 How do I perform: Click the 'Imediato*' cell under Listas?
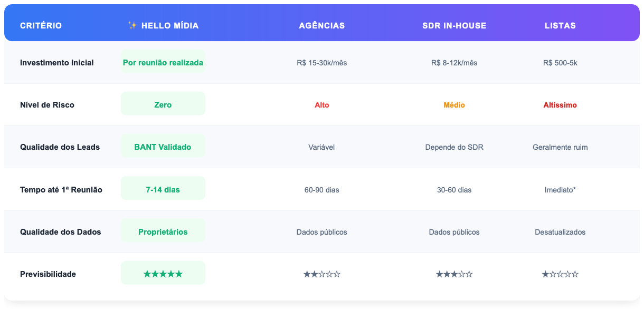click(560, 189)
